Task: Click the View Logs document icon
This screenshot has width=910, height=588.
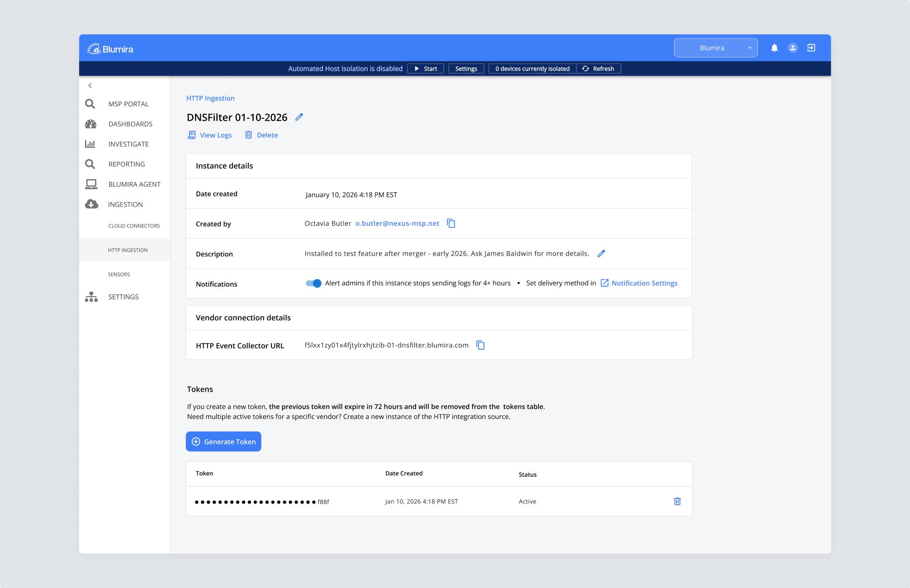Action: pyautogui.click(x=192, y=135)
